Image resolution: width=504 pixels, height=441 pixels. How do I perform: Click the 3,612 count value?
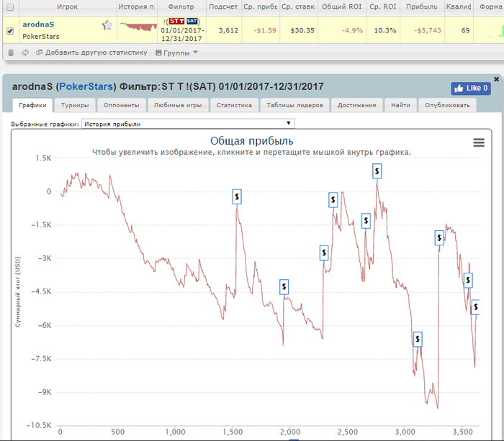(x=228, y=30)
